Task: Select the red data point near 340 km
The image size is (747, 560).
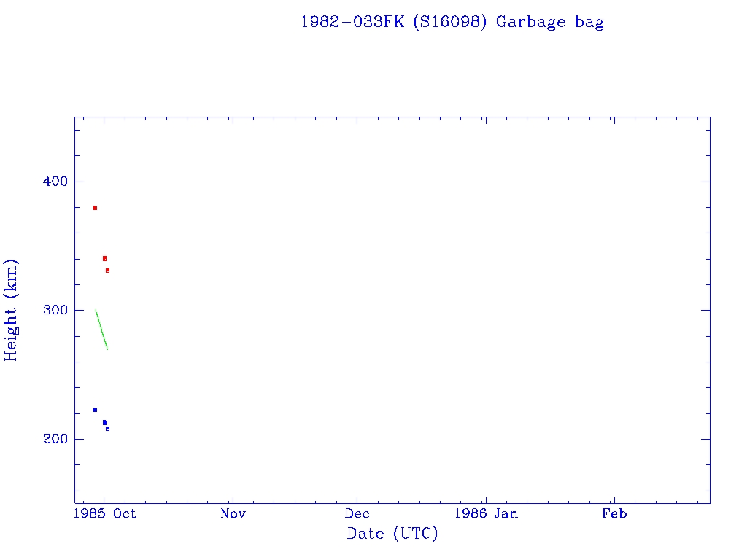Action: tap(104, 258)
